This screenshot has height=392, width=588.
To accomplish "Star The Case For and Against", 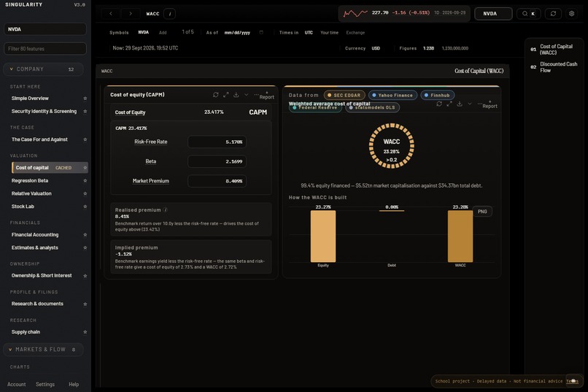I will 85,139.
